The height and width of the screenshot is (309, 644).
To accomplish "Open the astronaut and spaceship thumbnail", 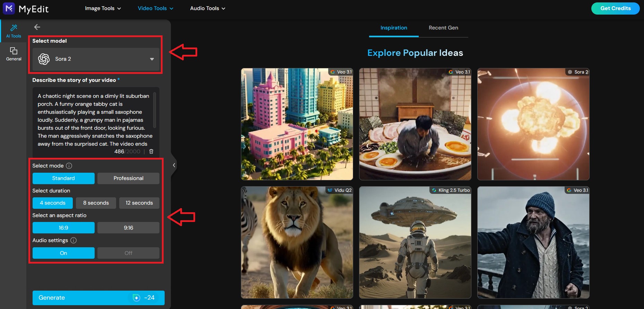I will tap(415, 242).
